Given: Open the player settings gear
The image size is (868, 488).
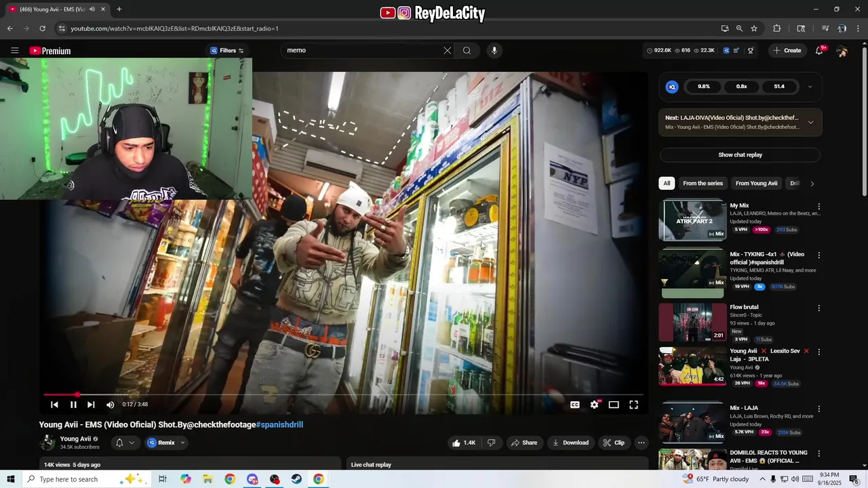Looking at the screenshot, I should point(595,405).
